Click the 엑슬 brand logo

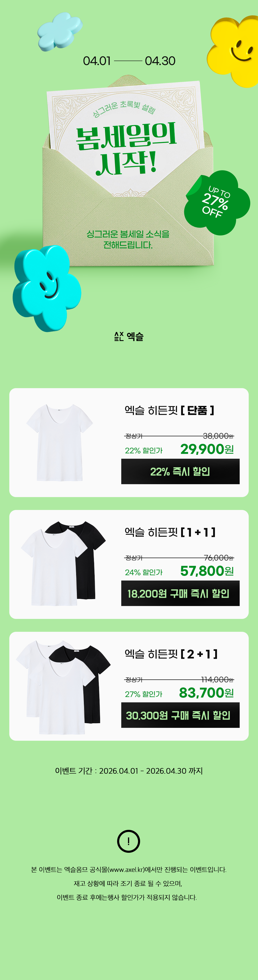129,336
